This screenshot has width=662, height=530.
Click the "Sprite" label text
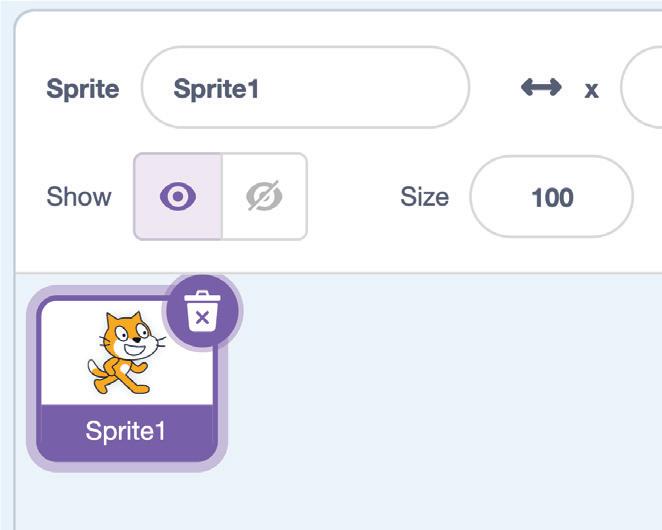tap(82, 88)
